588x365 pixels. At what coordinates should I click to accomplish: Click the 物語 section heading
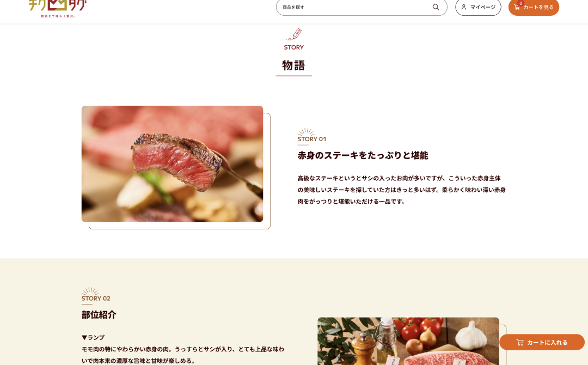coord(293,65)
